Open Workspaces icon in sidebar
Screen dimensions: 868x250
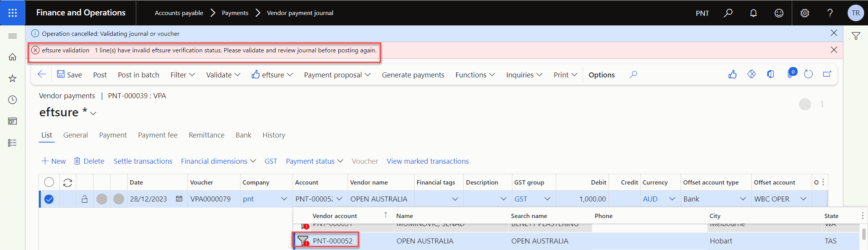(12, 121)
